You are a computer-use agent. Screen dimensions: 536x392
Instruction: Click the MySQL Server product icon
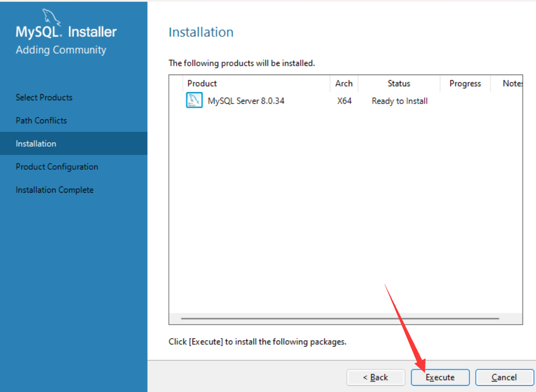tap(194, 100)
